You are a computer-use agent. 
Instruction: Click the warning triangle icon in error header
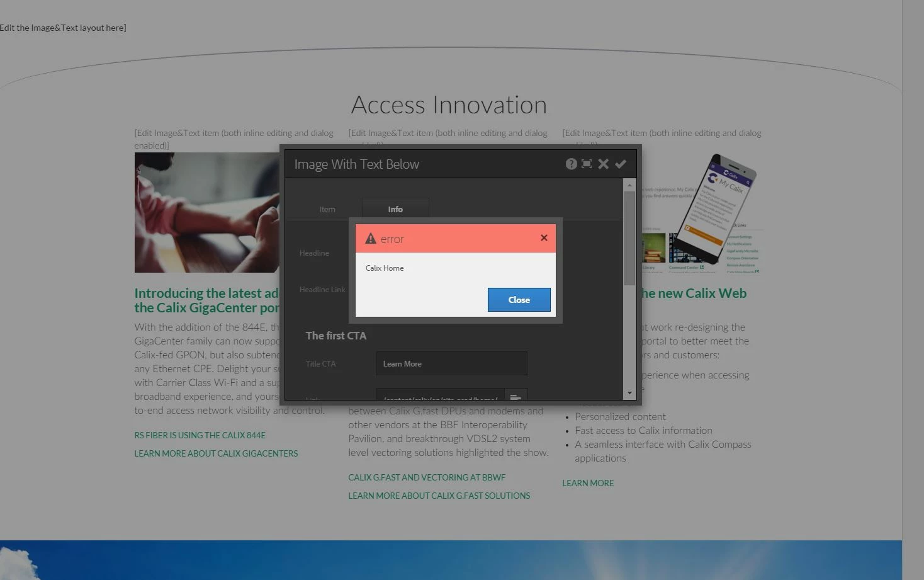(x=371, y=239)
